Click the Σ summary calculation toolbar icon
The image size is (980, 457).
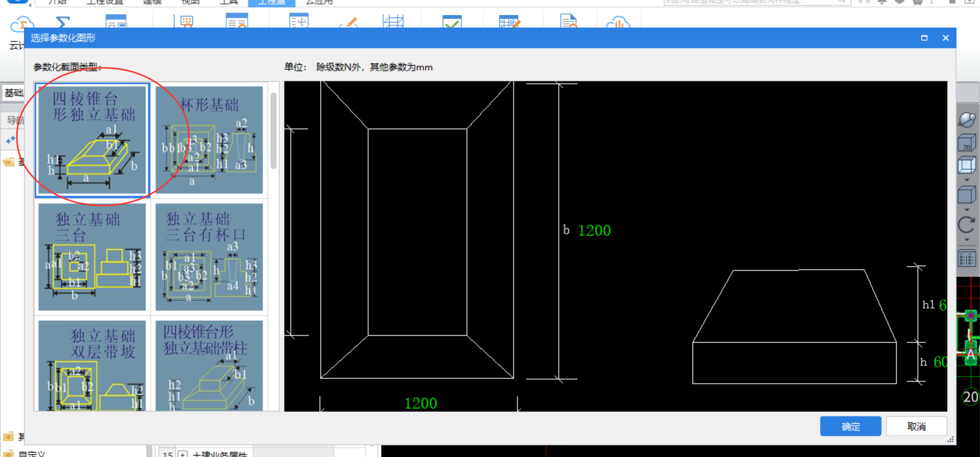coord(62,21)
